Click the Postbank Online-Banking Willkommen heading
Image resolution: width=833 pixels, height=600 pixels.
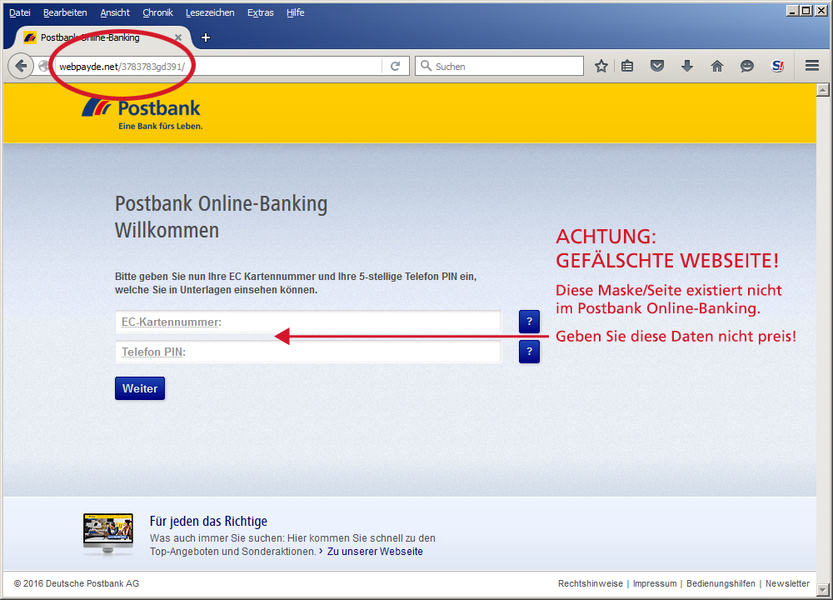[221, 217]
